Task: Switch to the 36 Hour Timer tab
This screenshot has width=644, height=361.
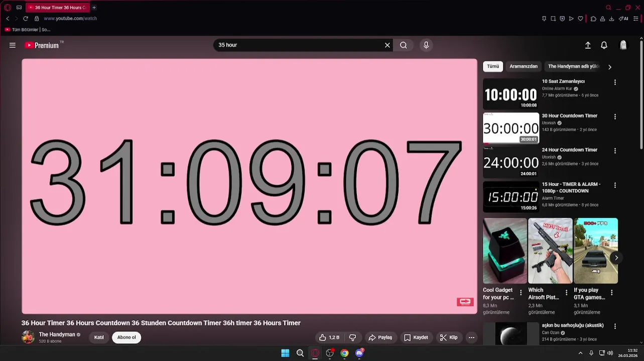Action: (57, 8)
